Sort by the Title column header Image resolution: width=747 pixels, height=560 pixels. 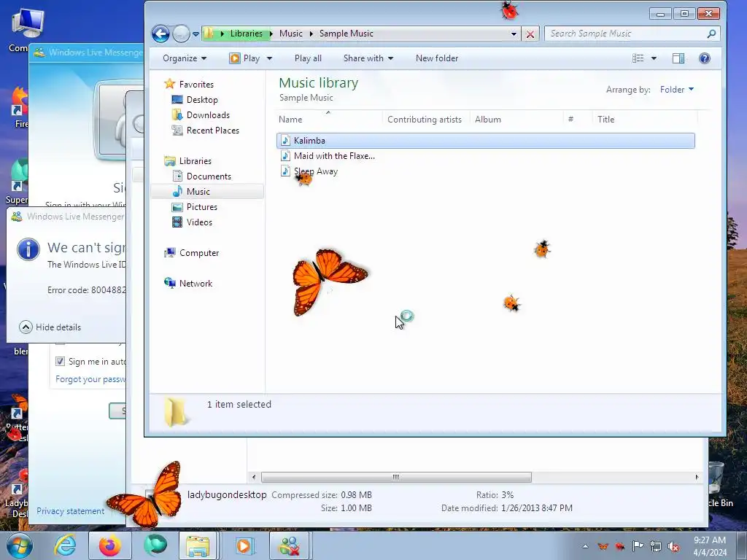coord(645,119)
